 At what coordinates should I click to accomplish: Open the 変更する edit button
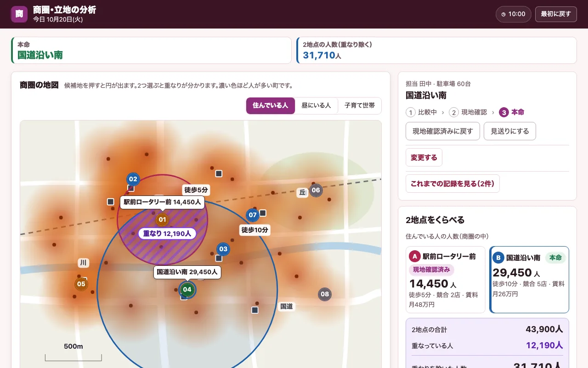point(424,157)
